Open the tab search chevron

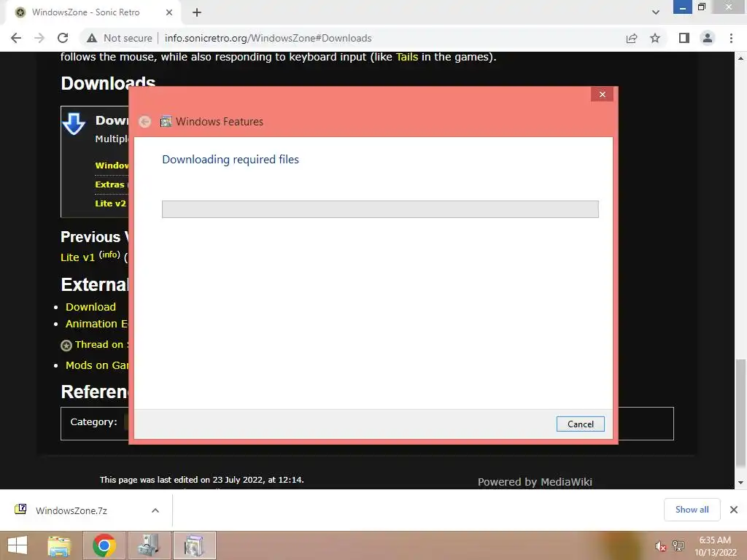click(x=656, y=12)
